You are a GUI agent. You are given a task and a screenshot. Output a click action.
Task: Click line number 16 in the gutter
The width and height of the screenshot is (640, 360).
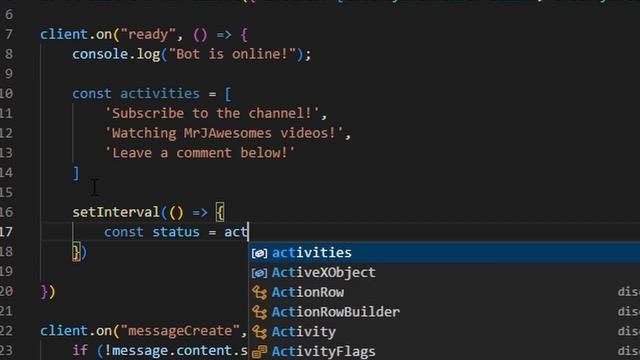click(x=7, y=212)
